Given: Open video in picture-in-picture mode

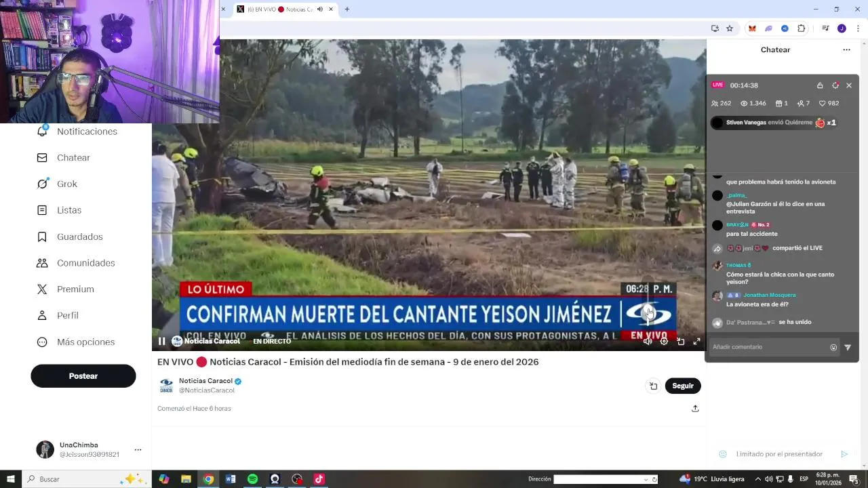Looking at the screenshot, I should coord(680,342).
